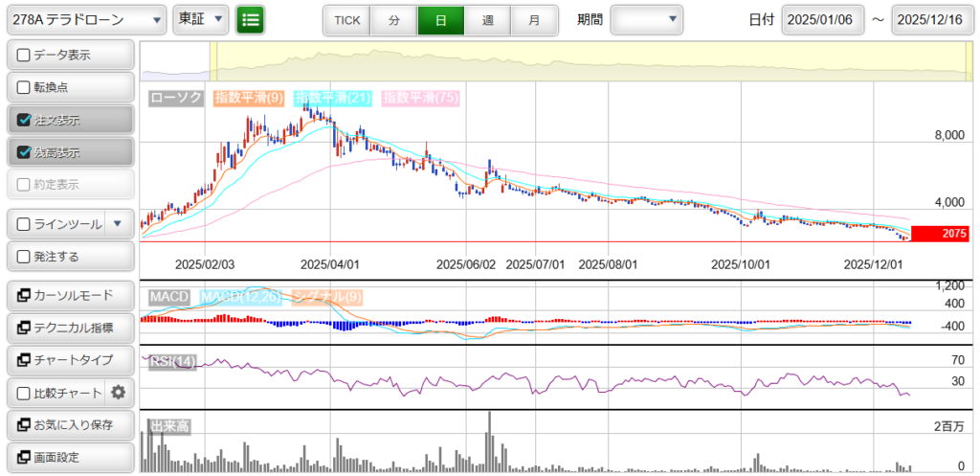
Task: Switch to the 週 weekly tab
Action: click(488, 19)
